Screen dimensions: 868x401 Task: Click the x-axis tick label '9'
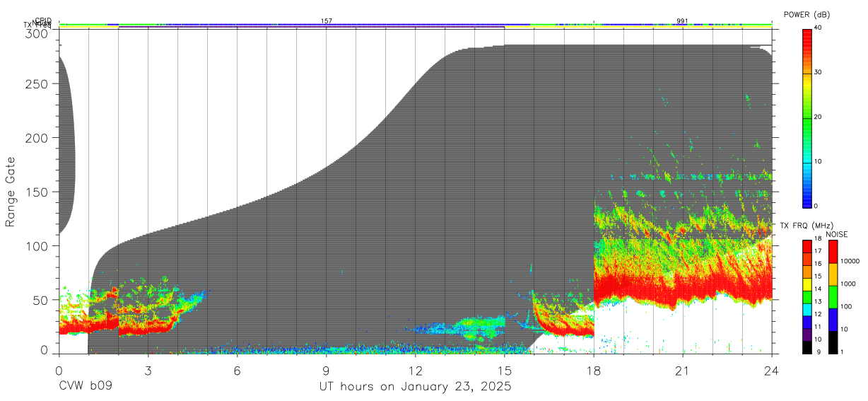click(326, 371)
